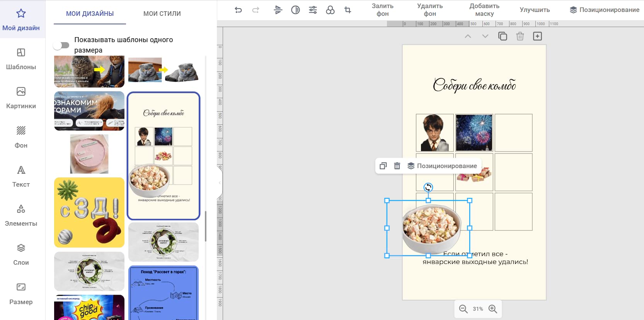Move the page up with the chevron
The image size is (644, 320).
[468, 36]
